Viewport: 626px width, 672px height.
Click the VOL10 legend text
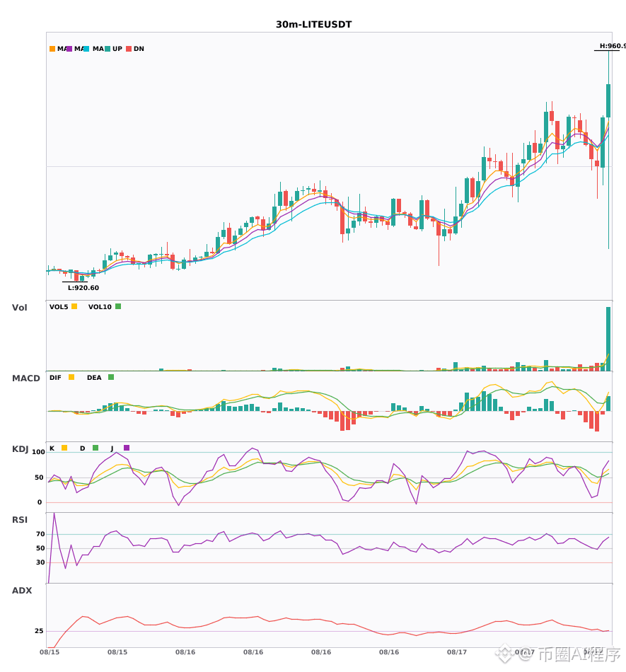100,307
